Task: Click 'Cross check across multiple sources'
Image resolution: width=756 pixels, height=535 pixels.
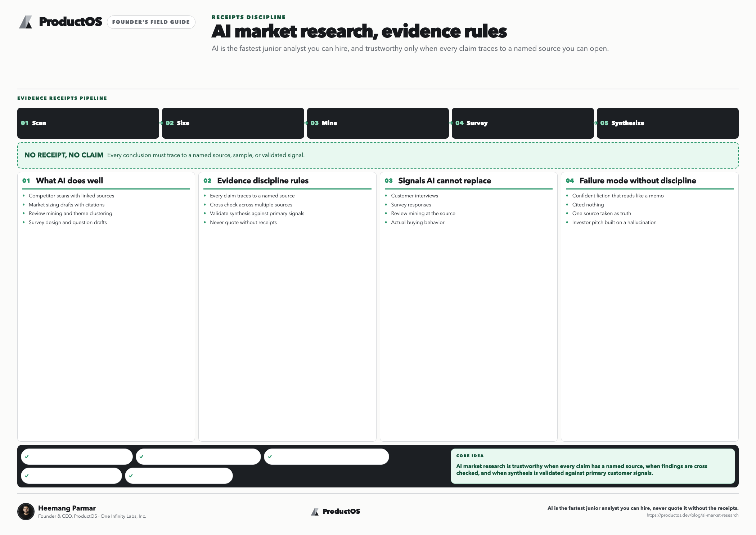Action: 251,205
